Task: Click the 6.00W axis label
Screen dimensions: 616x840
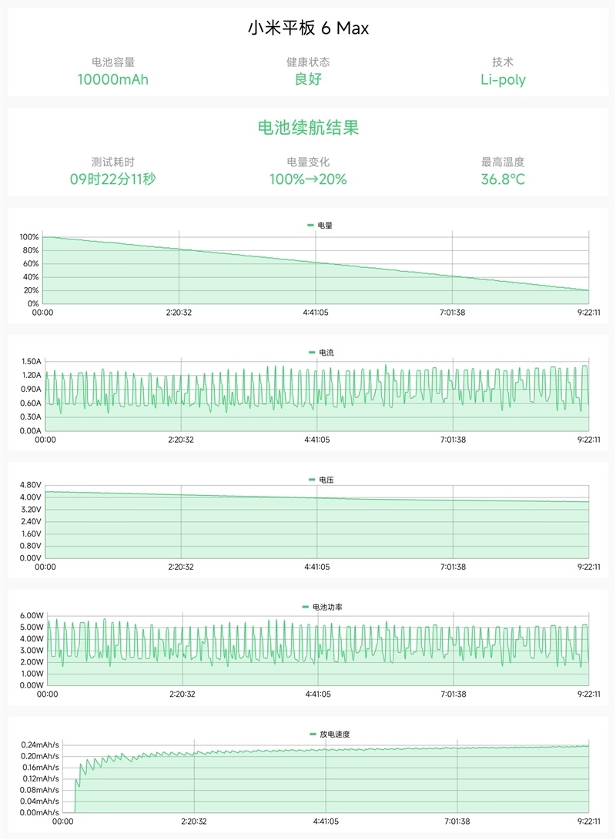Action: (x=32, y=615)
